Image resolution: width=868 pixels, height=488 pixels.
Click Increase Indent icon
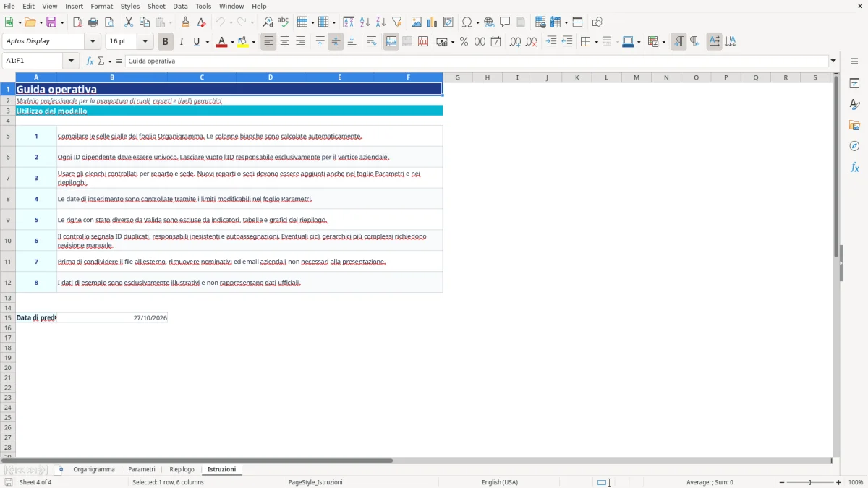551,42
